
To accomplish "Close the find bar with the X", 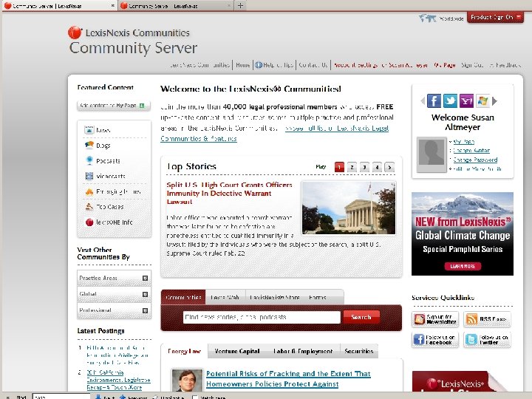I will pos(7,397).
